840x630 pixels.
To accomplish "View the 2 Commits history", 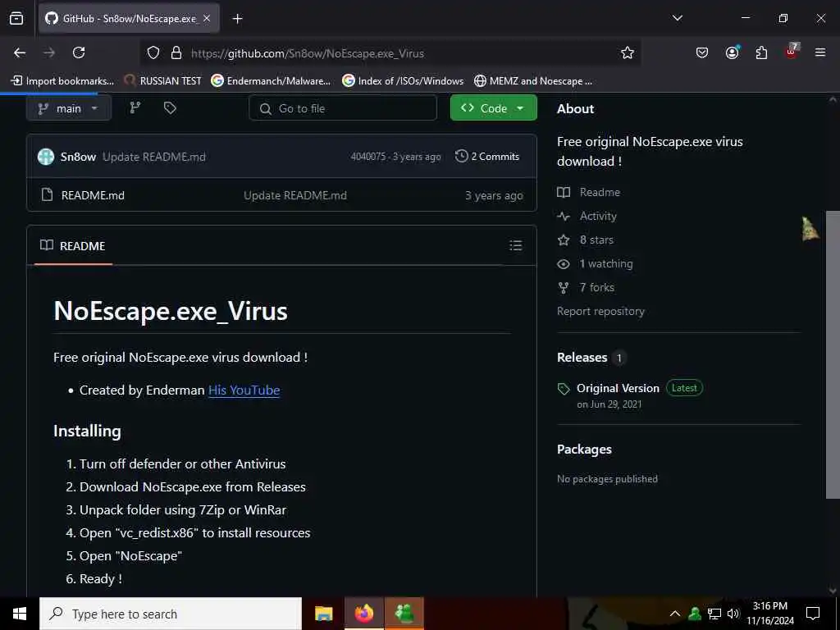I will (x=487, y=157).
